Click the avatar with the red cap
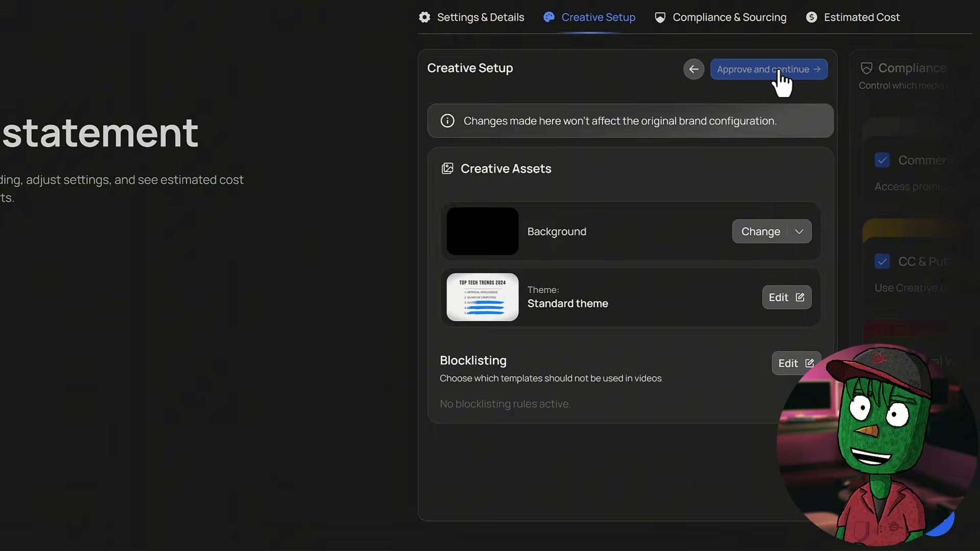 pos(877,444)
